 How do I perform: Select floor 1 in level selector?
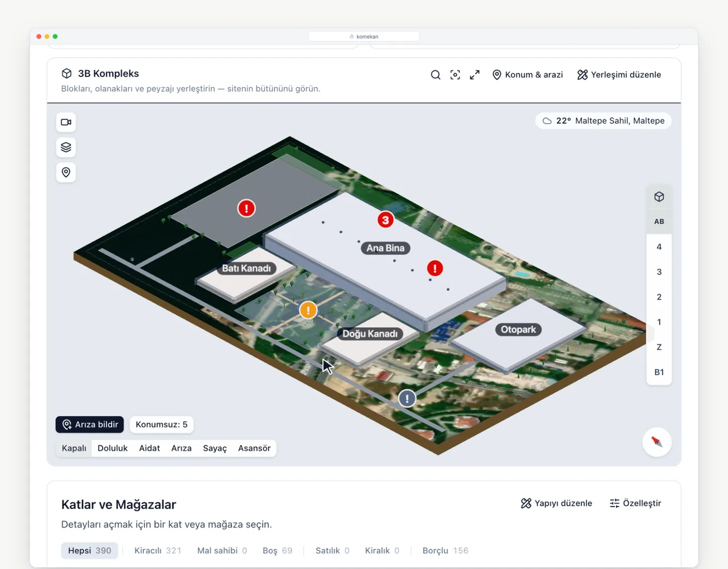tap(659, 322)
